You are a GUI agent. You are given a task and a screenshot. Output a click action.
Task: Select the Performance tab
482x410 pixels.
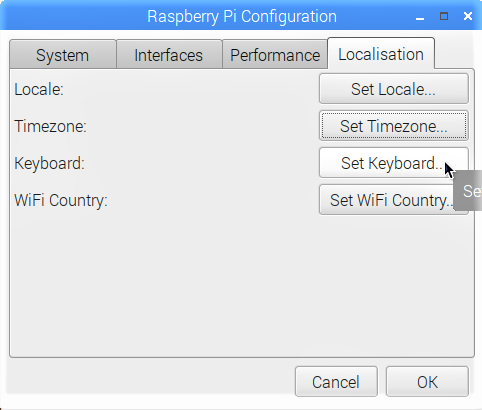pyautogui.click(x=275, y=55)
